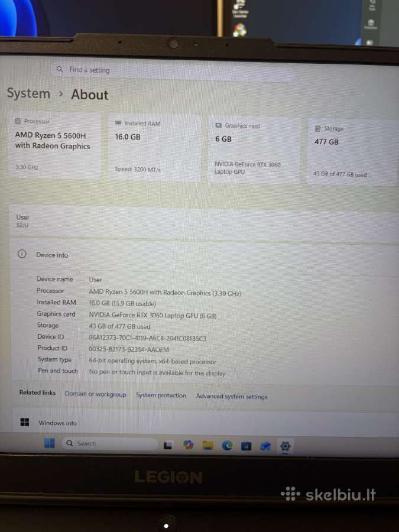Viewport: 399px width, 532px height.
Task: Click 'NVIDIA GeForce RTX 3060 Laptop GPU (6 GB)' row
Action: tap(153, 315)
